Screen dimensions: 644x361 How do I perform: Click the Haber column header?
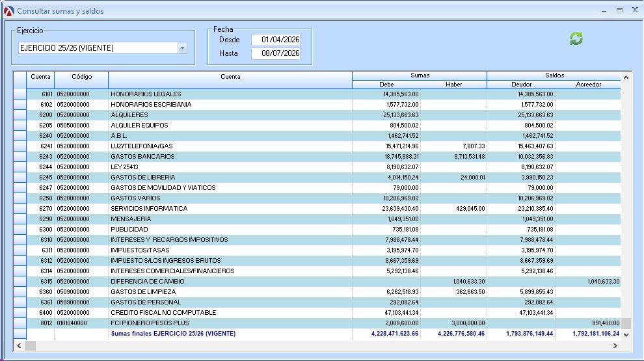click(x=453, y=84)
